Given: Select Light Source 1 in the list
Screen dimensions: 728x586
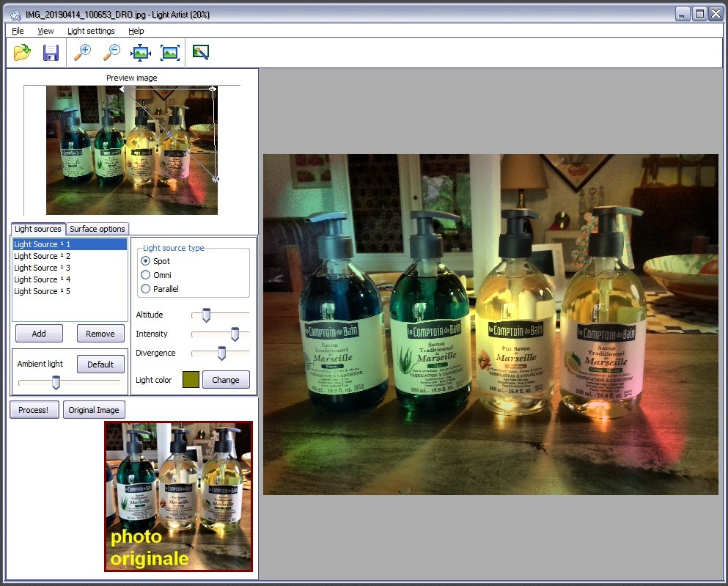Looking at the screenshot, I should point(70,244).
